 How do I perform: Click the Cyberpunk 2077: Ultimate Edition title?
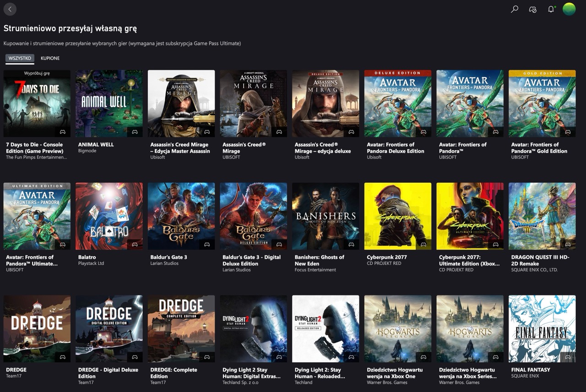click(x=469, y=261)
